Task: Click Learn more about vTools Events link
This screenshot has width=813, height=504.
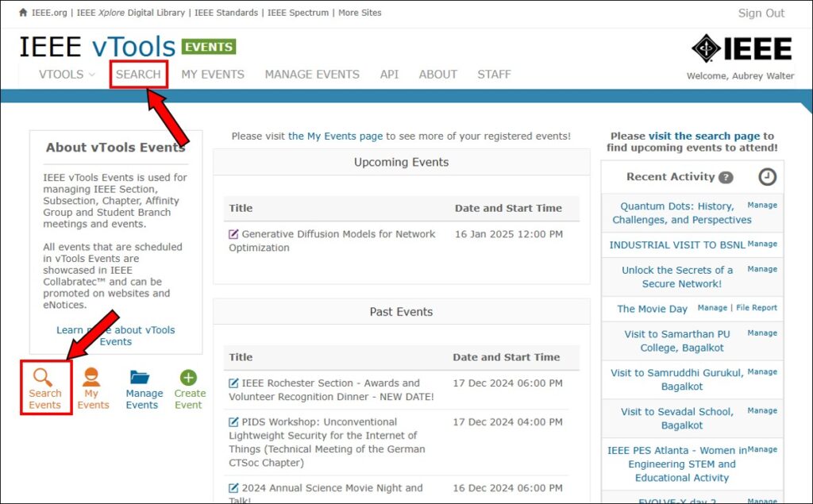Action: tap(116, 336)
